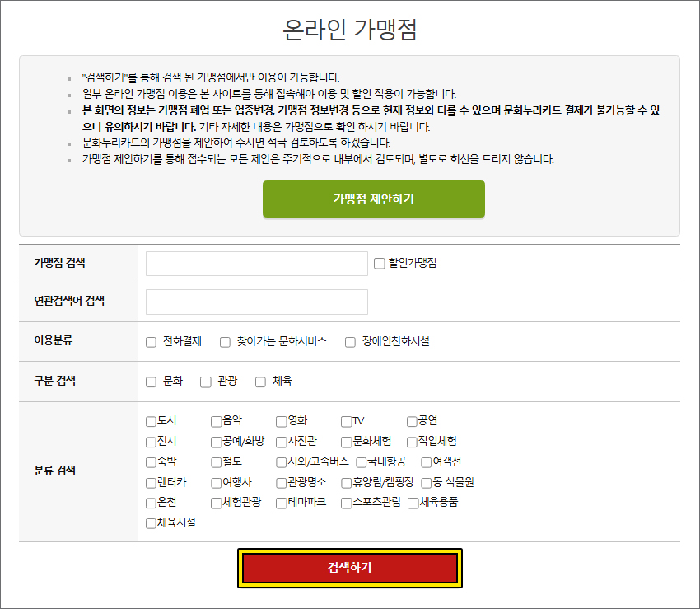Enable the 할인가맹점 checkbox
The width and height of the screenshot is (700, 609).
(x=380, y=264)
